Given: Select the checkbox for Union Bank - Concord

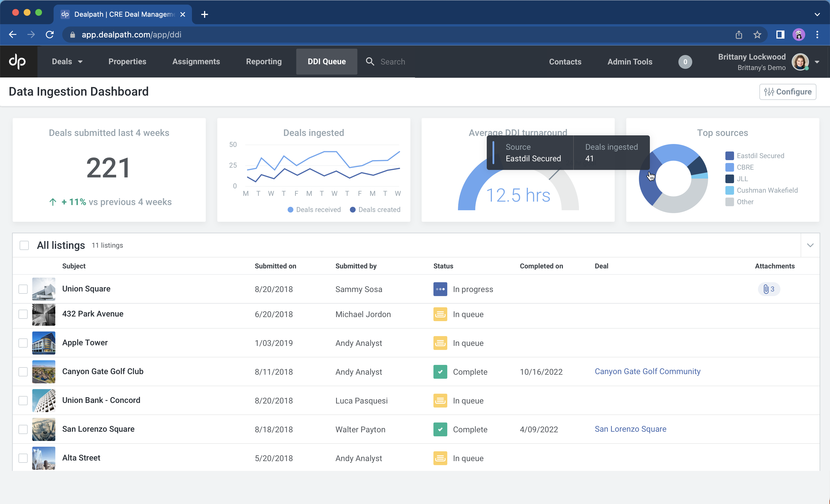Looking at the screenshot, I should pos(23,401).
